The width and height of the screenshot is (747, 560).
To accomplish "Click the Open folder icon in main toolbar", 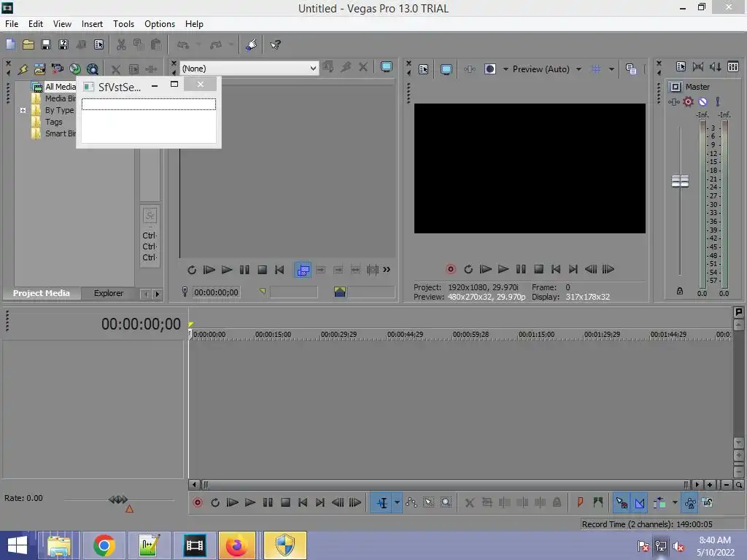I will [28, 44].
